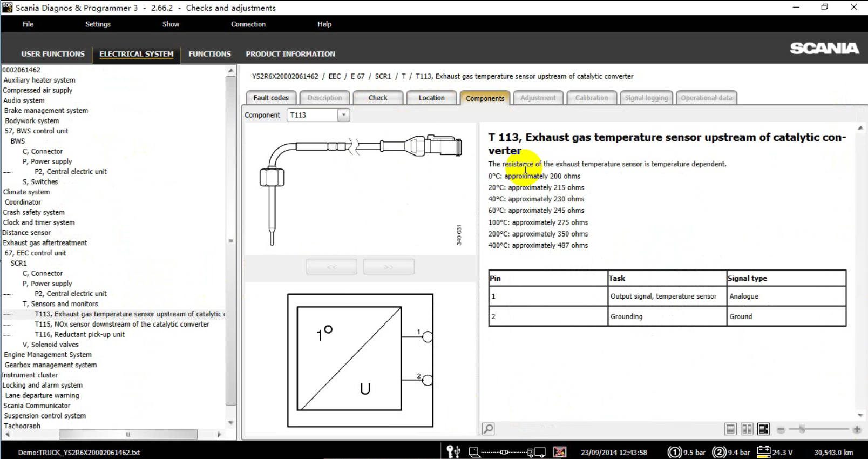This screenshot has width=868, height=459.
Task: Click description panel scroll-down arrow
Action: [x=860, y=415]
